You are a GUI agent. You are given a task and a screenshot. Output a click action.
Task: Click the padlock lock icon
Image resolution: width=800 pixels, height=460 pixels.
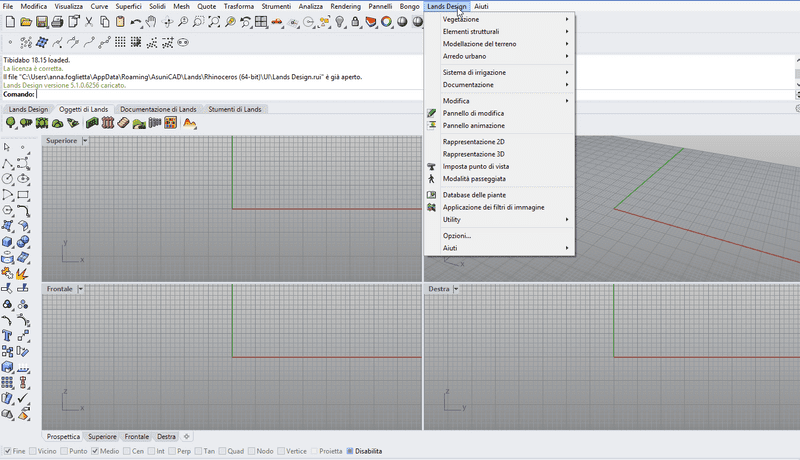[x=355, y=21]
